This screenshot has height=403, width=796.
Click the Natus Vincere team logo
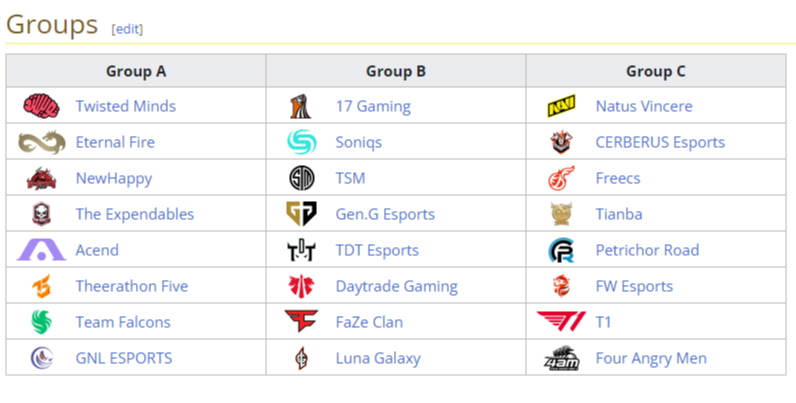point(561,106)
